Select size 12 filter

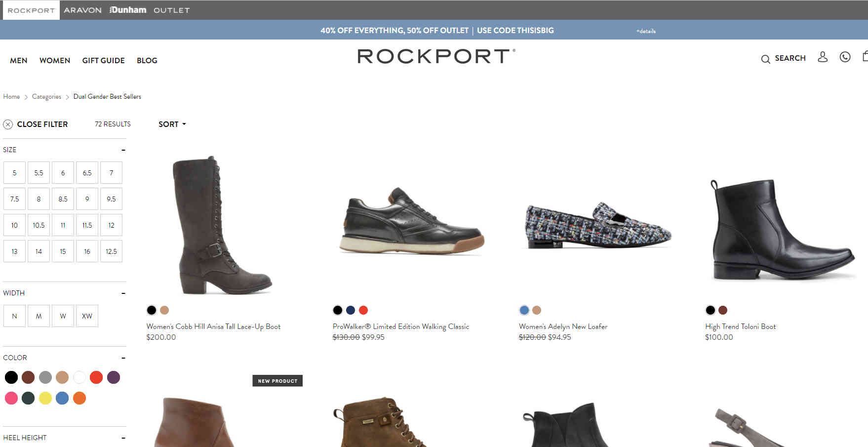click(x=111, y=225)
